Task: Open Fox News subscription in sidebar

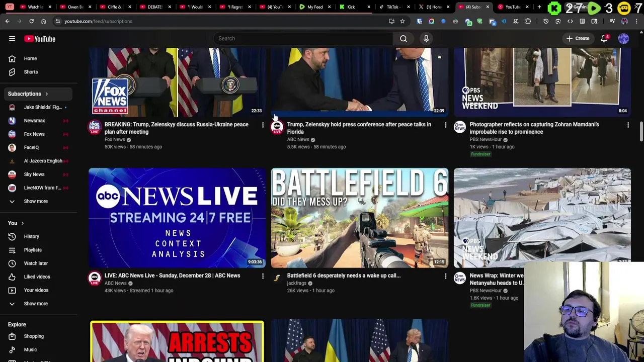Action: (x=39, y=134)
